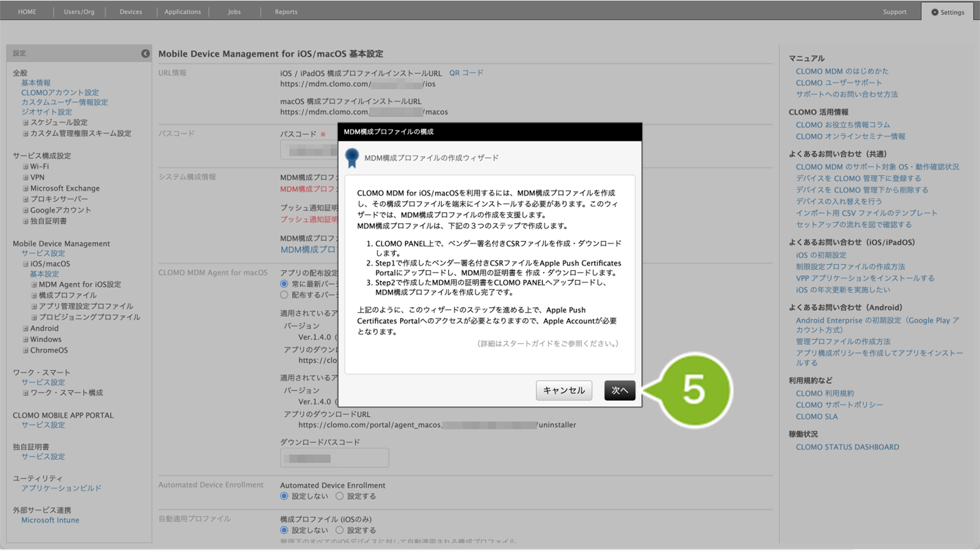Expand the プロビジョニングプロファイル node
980x551 pixels.
coord(34,317)
